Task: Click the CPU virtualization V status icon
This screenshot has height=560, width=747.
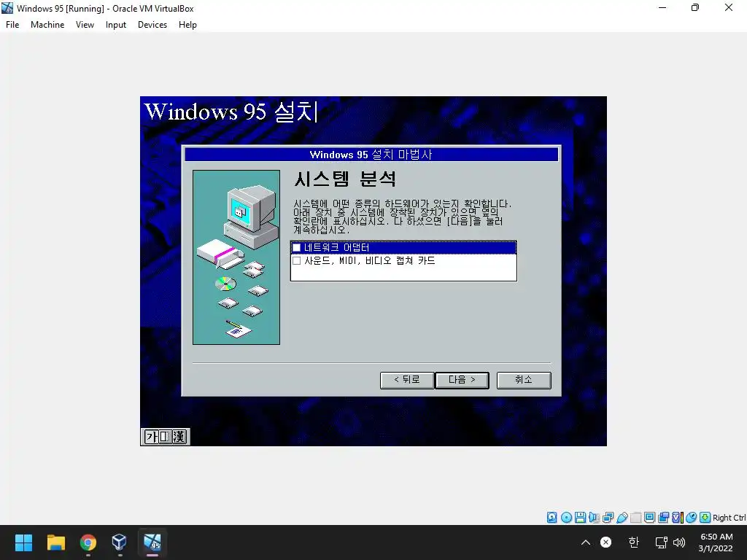Action: tap(678, 518)
